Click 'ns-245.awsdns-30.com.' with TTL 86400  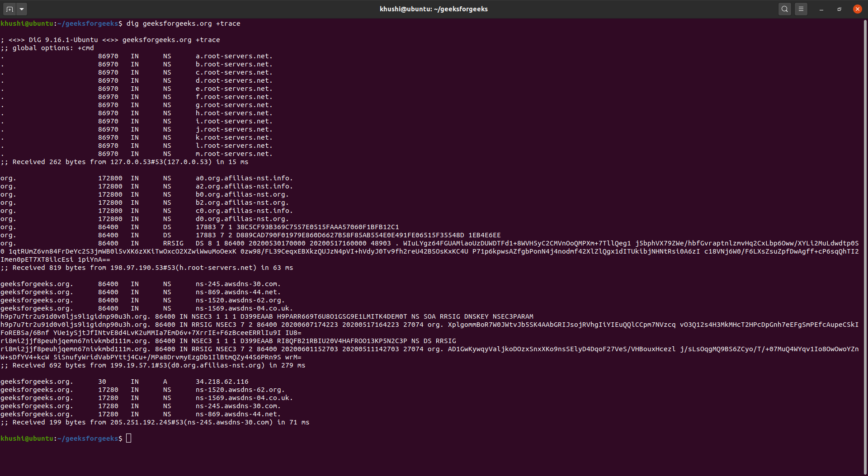click(x=238, y=284)
